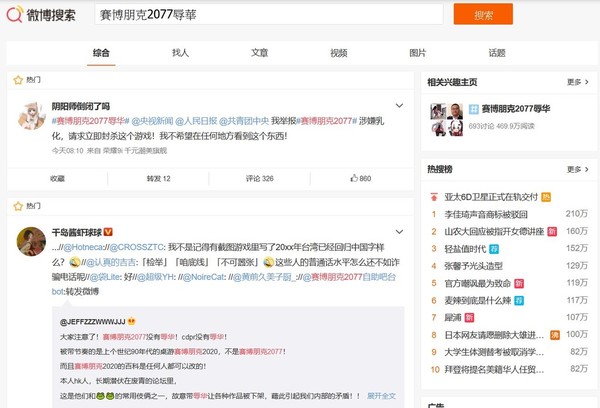Click 收藏 on the first post
600x408 pixels.
pyautogui.click(x=57, y=178)
